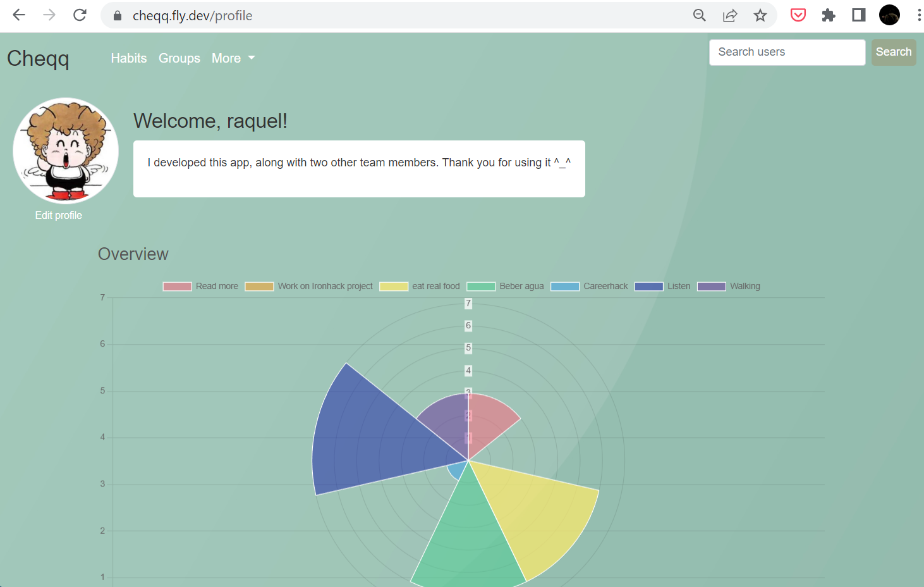Click the share icon next to address bar
Screen dimensions: 924x587
730,15
